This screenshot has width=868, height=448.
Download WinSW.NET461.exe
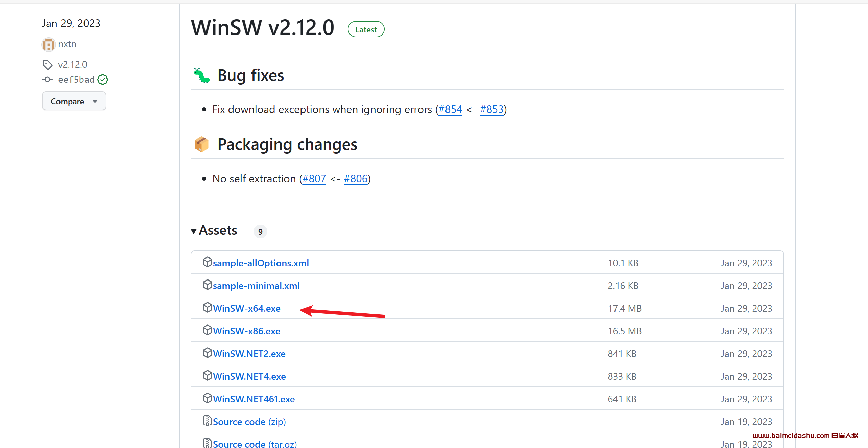tap(254, 399)
